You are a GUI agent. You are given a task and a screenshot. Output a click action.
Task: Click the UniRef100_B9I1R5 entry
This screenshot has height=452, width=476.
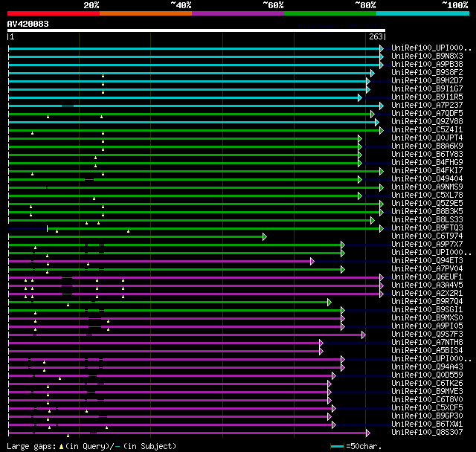pyautogui.click(x=427, y=97)
